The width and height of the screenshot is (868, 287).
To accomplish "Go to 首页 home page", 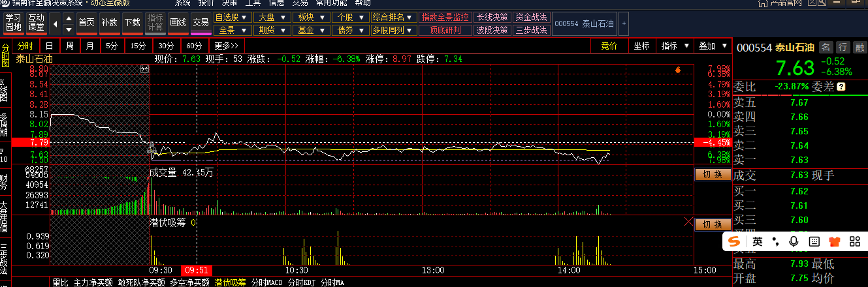I will [x=86, y=23].
